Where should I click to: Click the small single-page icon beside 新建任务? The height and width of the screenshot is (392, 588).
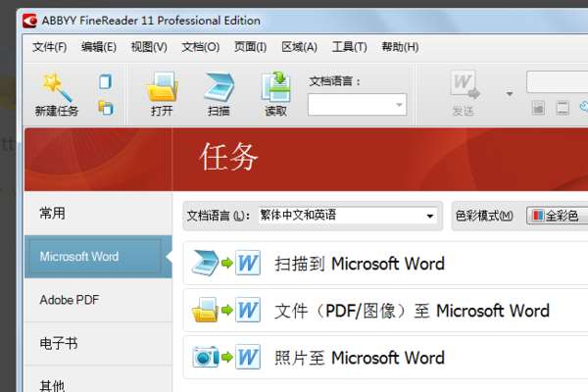(x=105, y=81)
